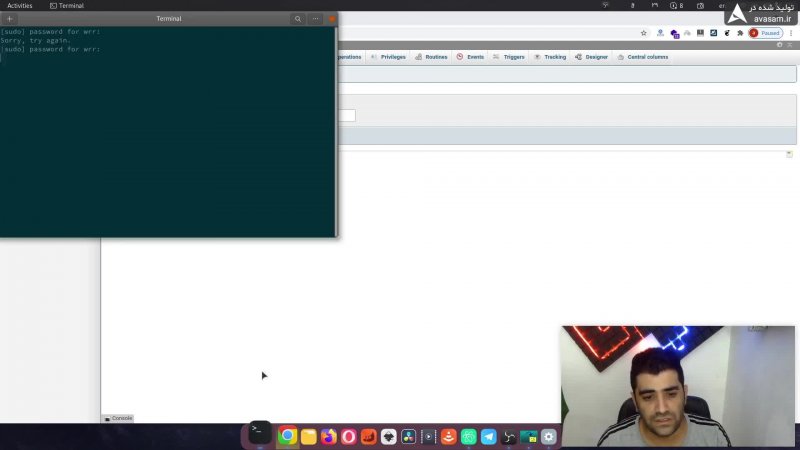The height and width of the screenshot is (450, 800).
Task: Open Chrome's three-dot menu
Action: (x=791, y=33)
